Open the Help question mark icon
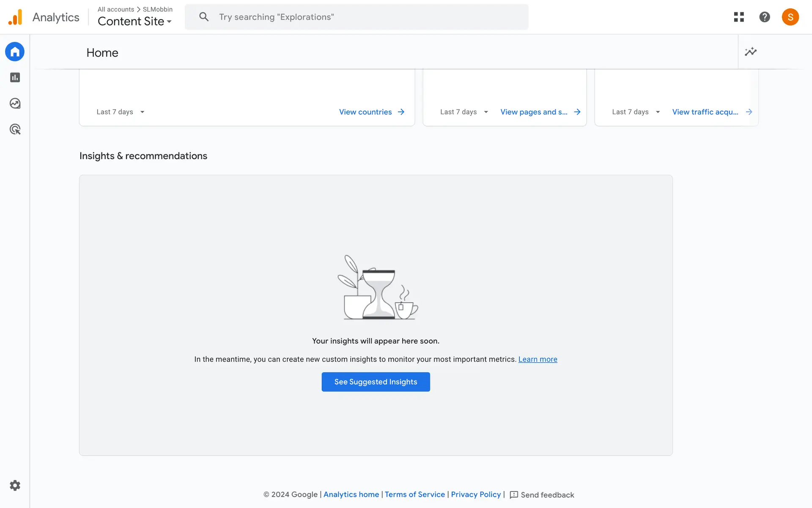Image resolution: width=812 pixels, height=508 pixels. click(764, 17)
